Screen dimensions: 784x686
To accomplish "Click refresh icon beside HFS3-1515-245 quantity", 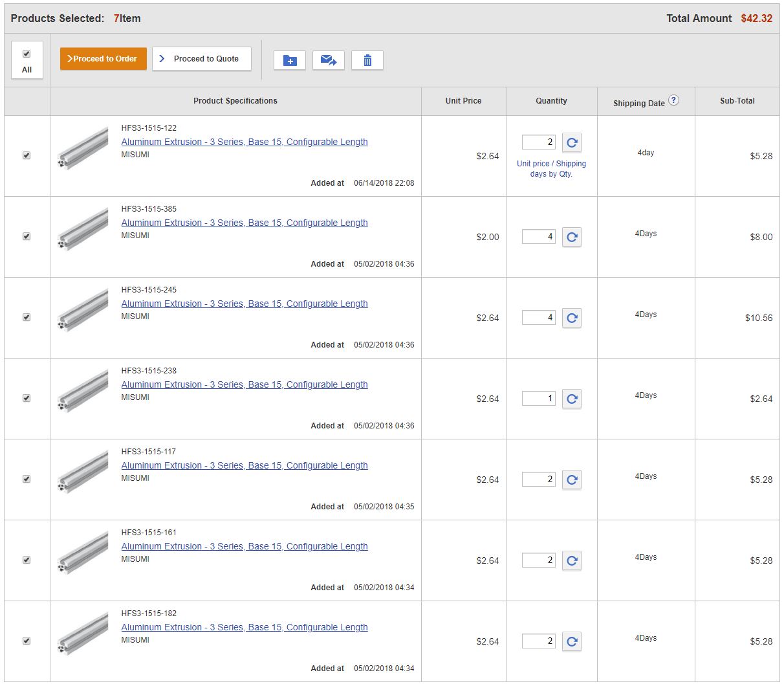I will click(572, 318).
